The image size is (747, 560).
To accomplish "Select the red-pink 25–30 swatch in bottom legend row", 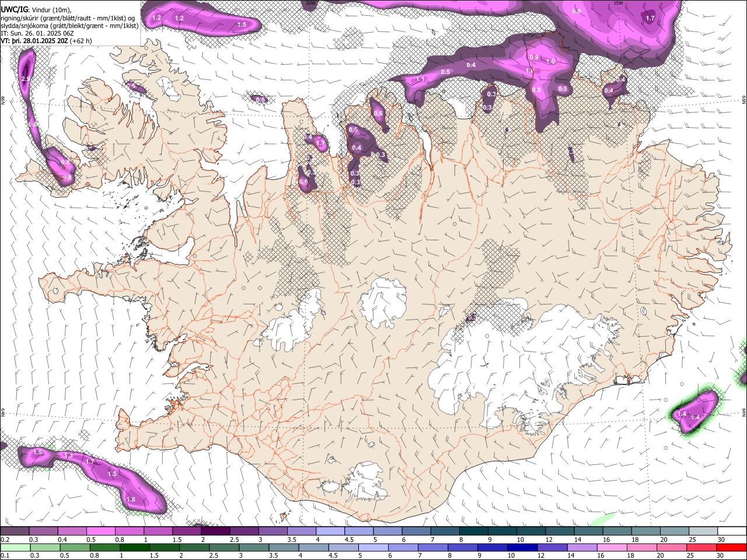I will click(701, 547).
